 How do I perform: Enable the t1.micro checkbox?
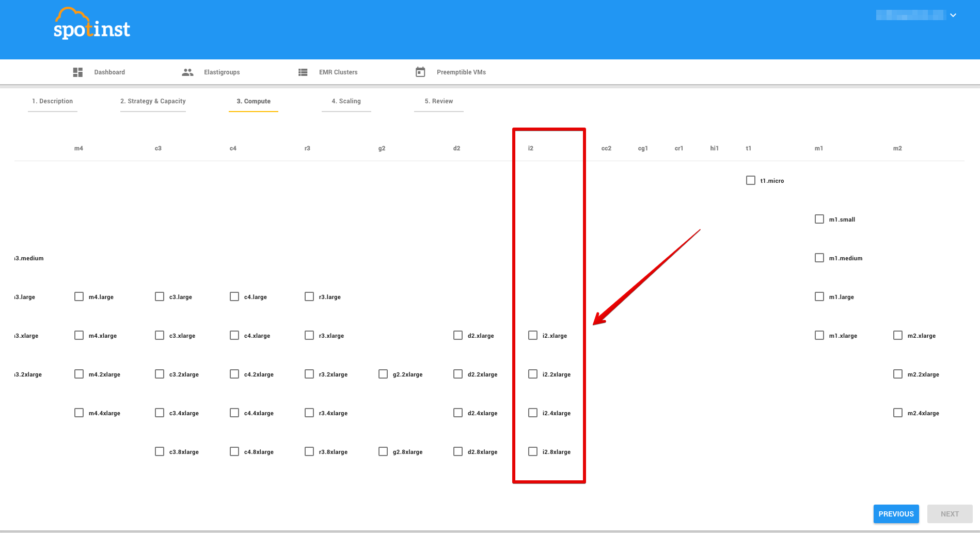751,180
